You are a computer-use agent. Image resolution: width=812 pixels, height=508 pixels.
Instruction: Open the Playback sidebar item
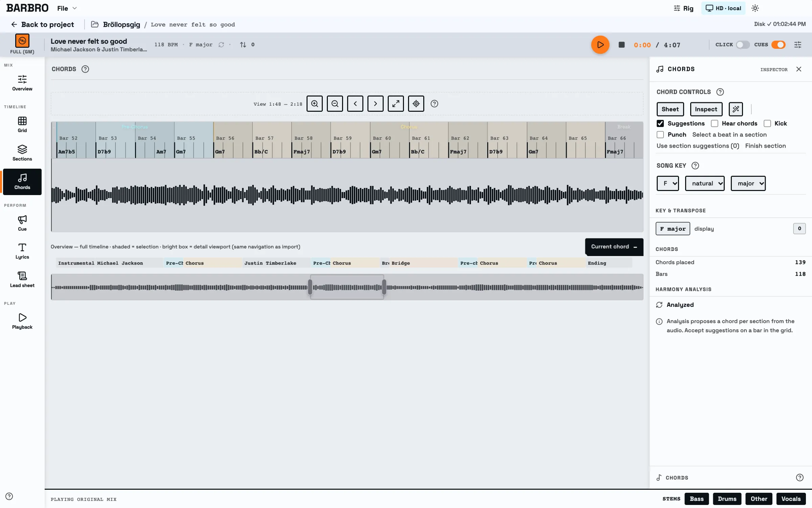coord(22,321)
